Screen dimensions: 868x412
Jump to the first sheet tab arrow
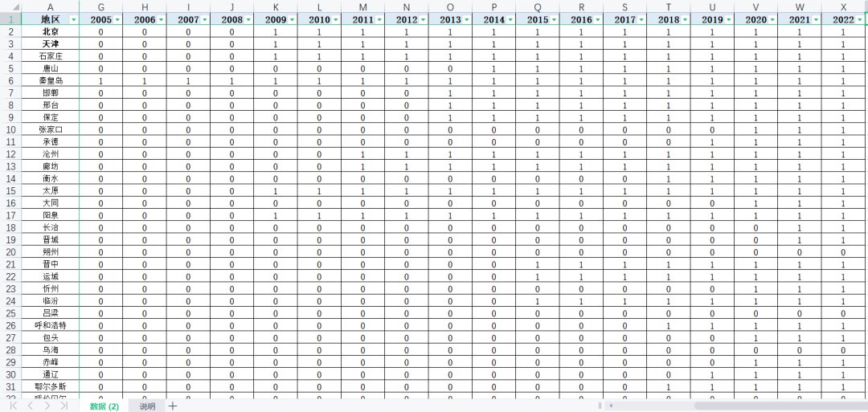[x=14, y=406]
